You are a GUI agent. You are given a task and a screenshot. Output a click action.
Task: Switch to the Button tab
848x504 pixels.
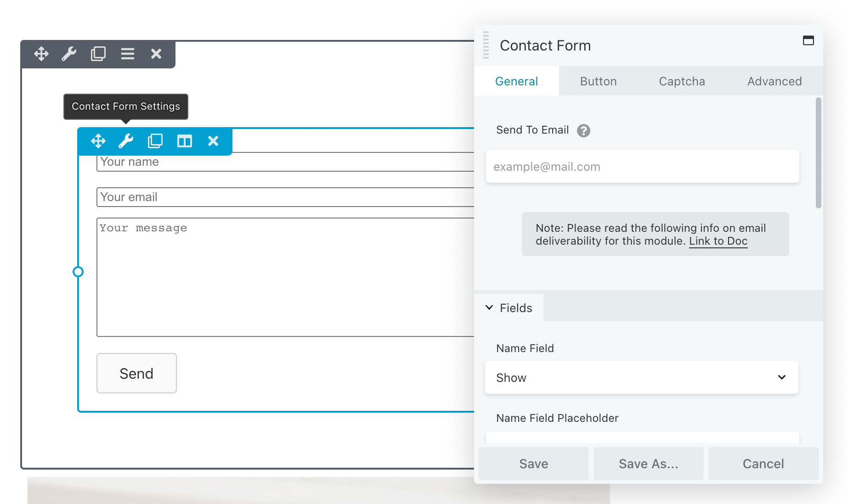click(598, 81)
